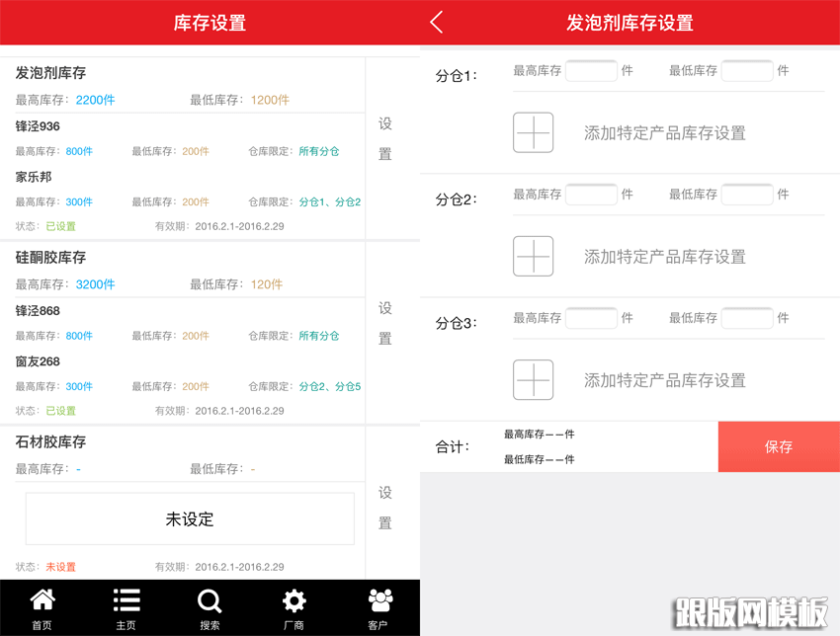Focus the 分仓3 minimum stock field

click(747, 318)
